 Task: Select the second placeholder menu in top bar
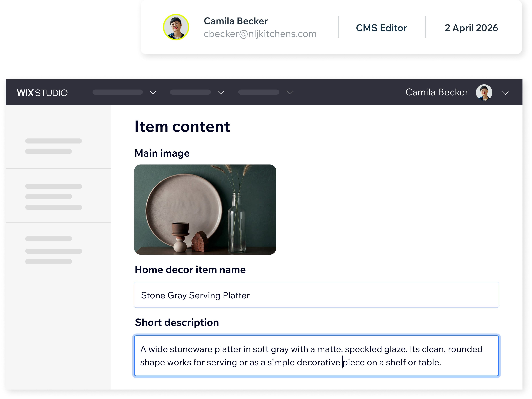pyautogui.click(x=190, y=92)
